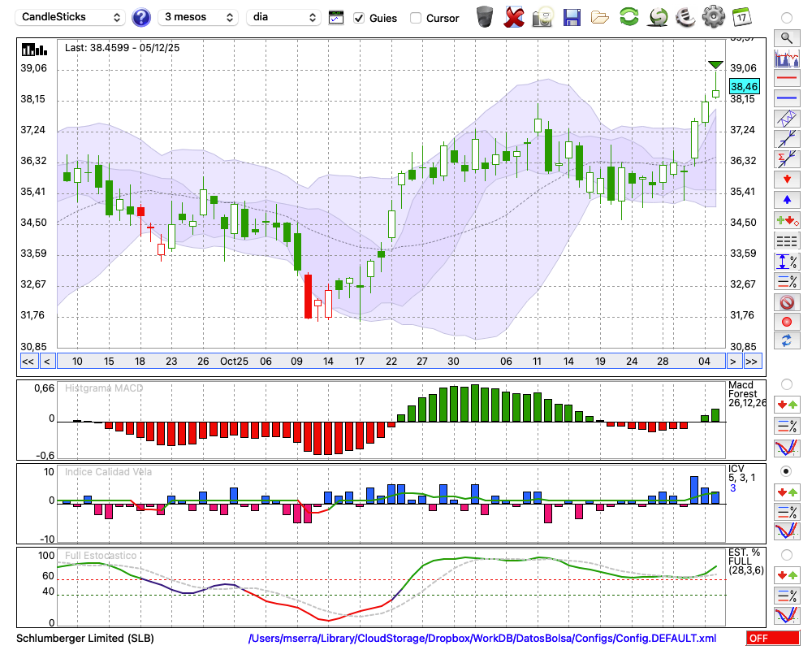Viewport: 812px width, 650px height.
Task: Click the trash can icon in toolbar
Action: (485, 16)
